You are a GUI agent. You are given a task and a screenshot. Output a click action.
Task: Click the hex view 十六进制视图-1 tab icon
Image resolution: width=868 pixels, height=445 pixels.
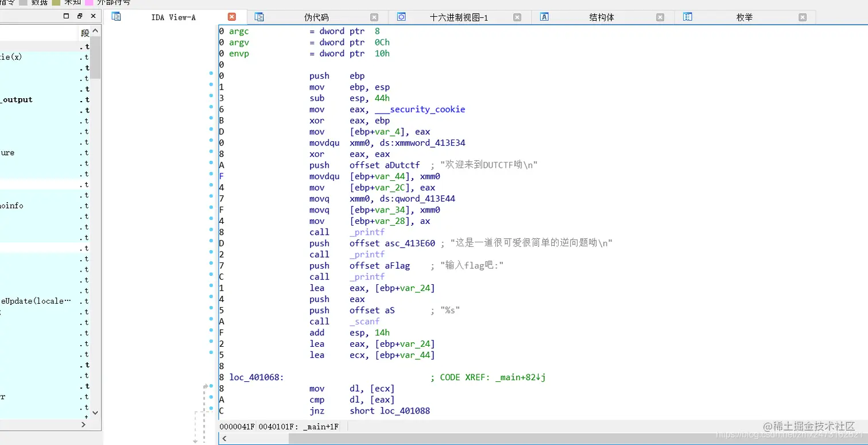click(x=401, y=17)
